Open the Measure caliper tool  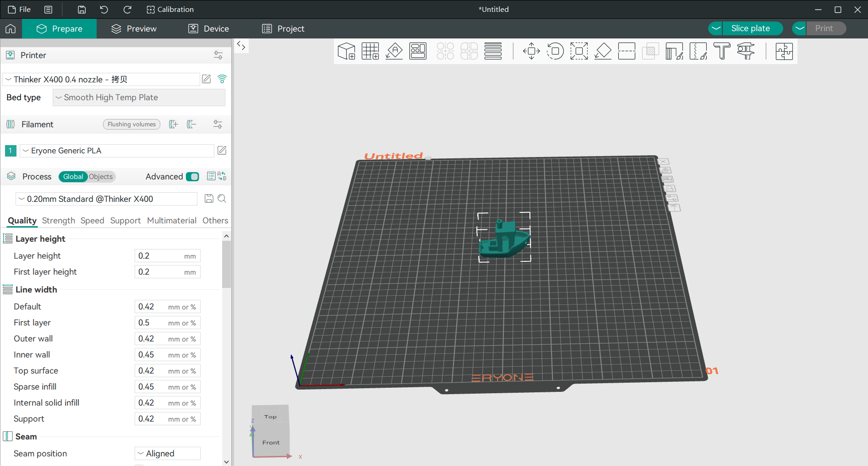click(x=746, y=51)
